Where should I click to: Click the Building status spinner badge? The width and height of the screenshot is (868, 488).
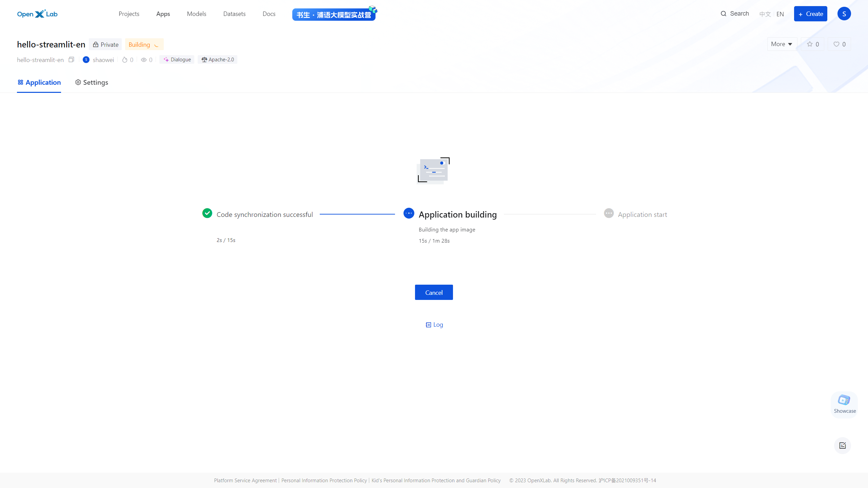pyautogui.click(x=144, y=44)
